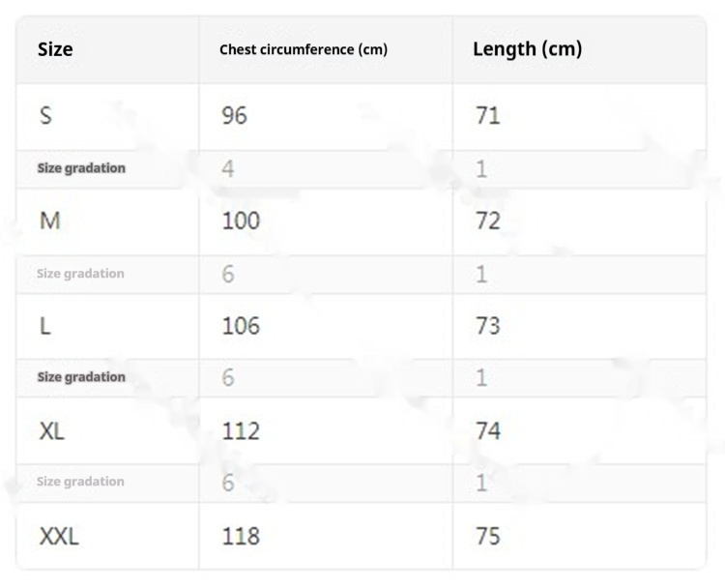This screenshot has width=725, height=588.
Task: Click the Length (cm) column header
Action: [x=527, y=49]
